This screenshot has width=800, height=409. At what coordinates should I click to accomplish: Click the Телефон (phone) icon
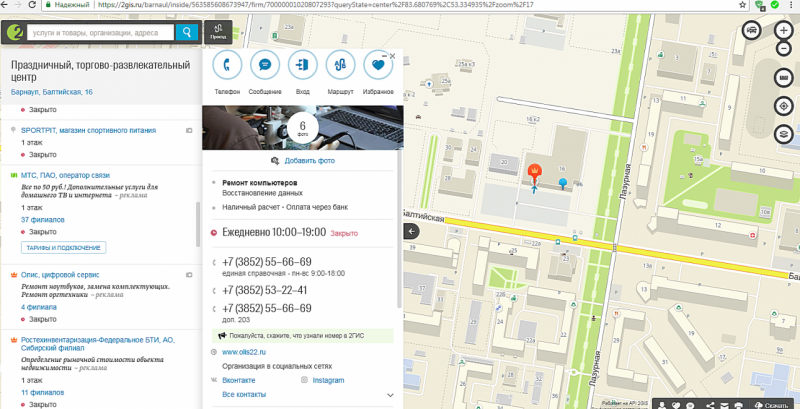click(228, 65)
